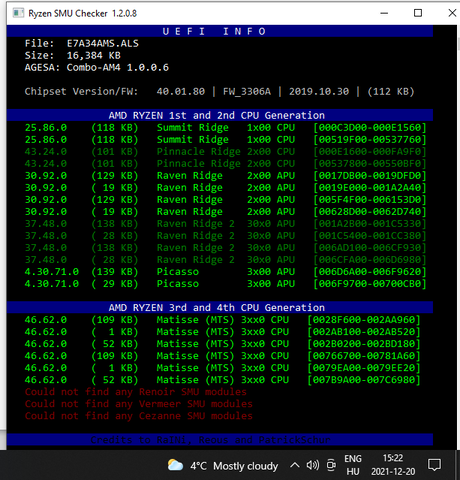Select the file name E7A34AMS.ALS
Viewport: 460px width, 480px height.
103,43
